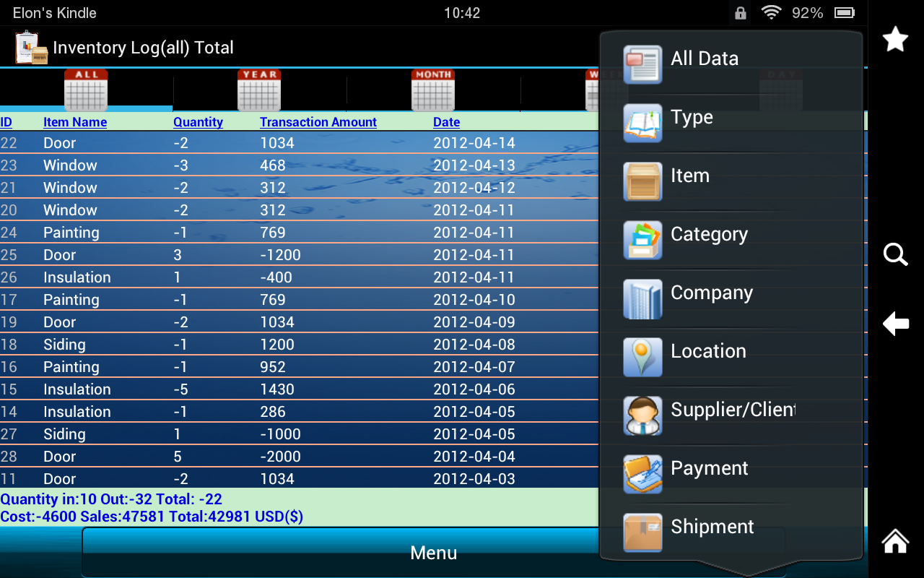Select row ID 17 Painting
924x578 pixels.
coord(300,300)
